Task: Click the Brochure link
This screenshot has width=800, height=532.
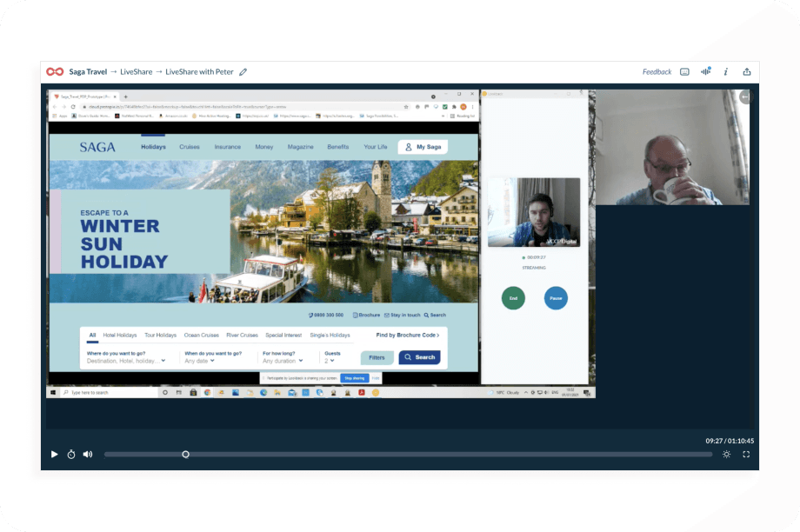Action: click(366, 316)
